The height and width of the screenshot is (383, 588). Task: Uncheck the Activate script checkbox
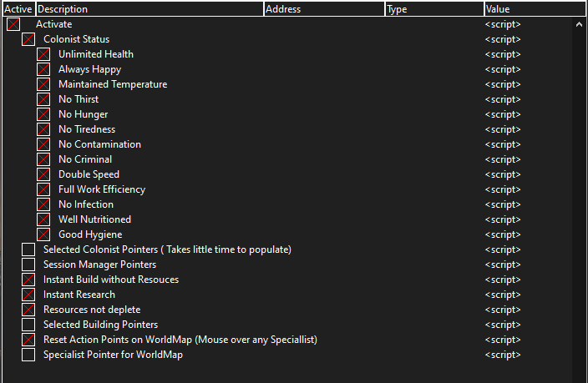[13, 24]
